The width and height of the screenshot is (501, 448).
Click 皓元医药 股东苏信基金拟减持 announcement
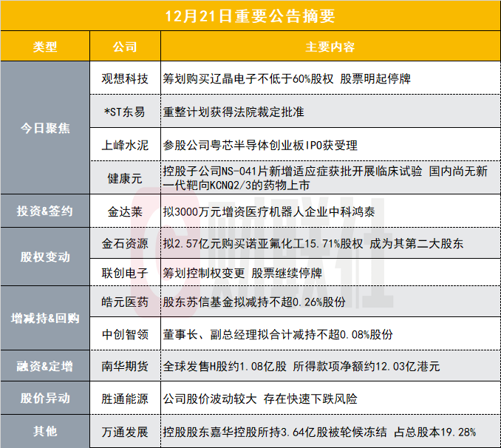(x=253, y=302)
